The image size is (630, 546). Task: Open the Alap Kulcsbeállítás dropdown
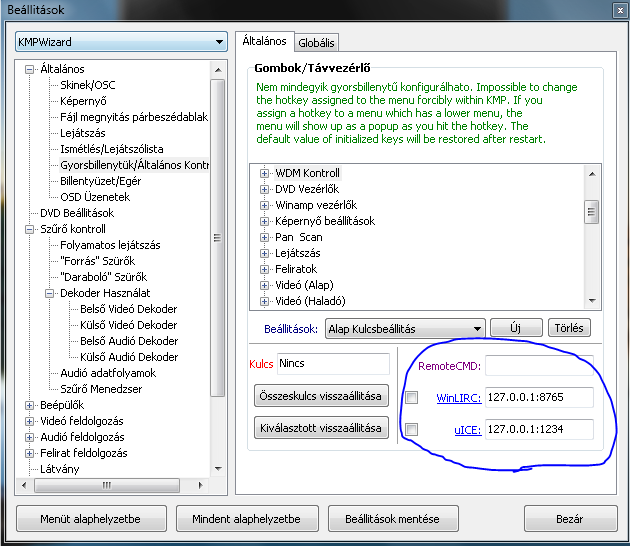pos(405,329)
